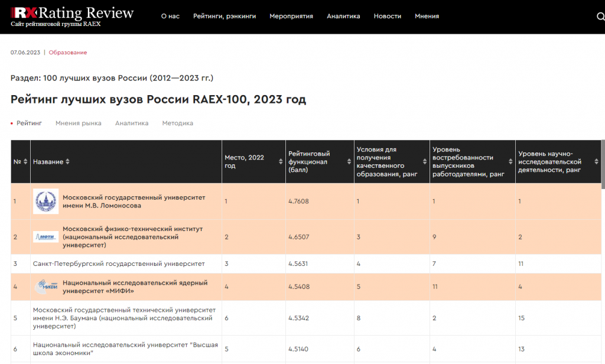Screen dimensions: 605x364
Task: Click score value 4.5140
Action: coord(298,349)
